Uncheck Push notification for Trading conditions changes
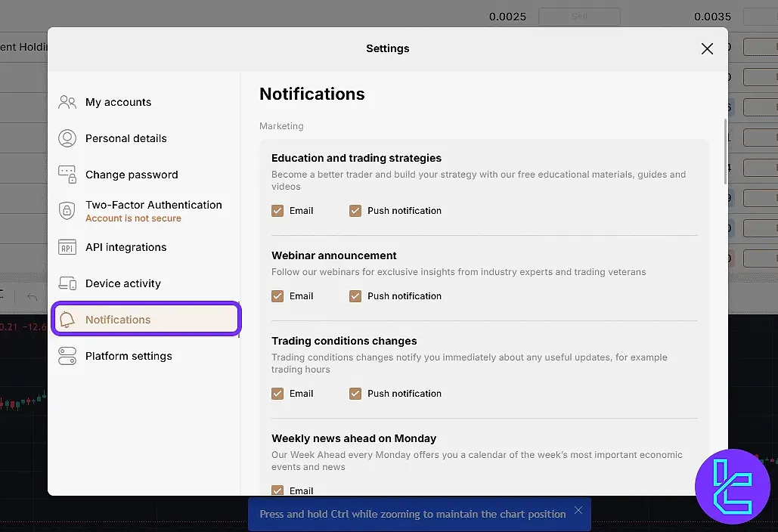Image resolution: width=778 pixels, height=532 pixels. (x=355, y=394)
